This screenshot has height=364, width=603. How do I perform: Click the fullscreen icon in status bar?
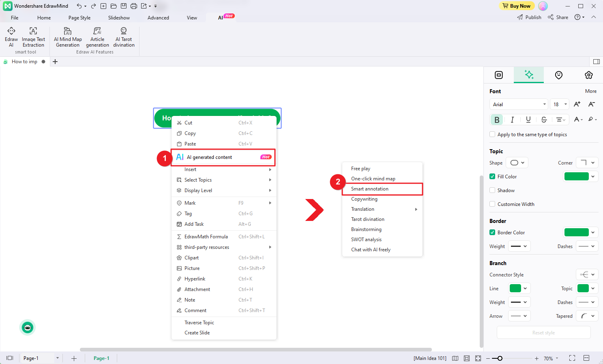[x=572, y=358]
